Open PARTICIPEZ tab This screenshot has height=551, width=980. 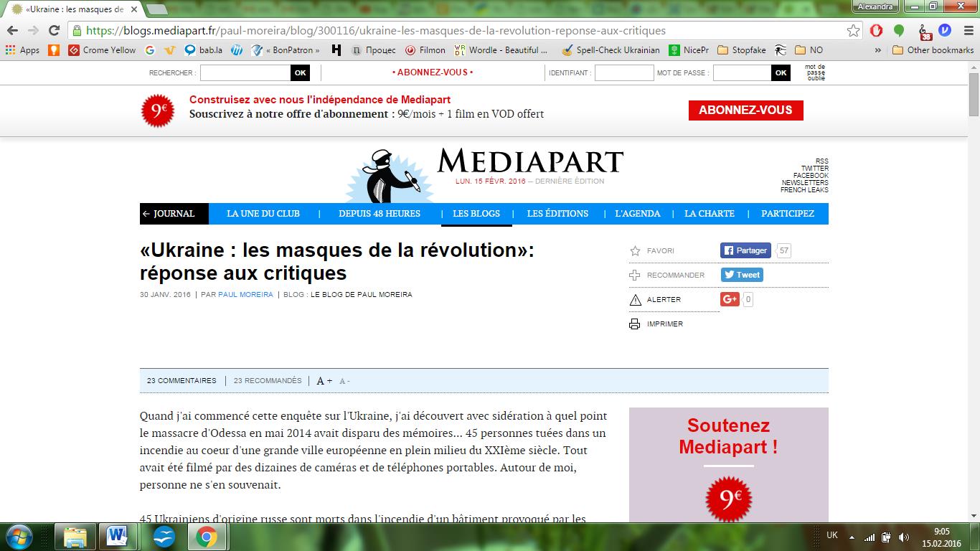[x=788, y=214]
